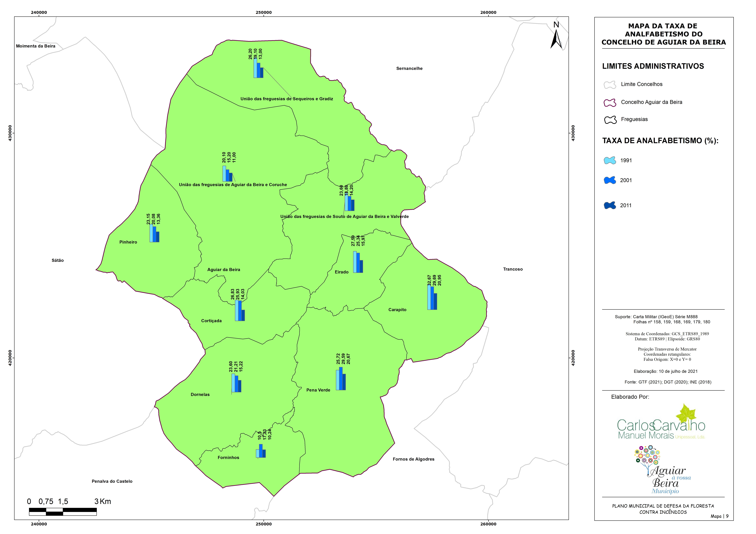This screenshot has height=534, width=756.
Task: Click the Carapito parish label
Action: [x=397, y=310]
